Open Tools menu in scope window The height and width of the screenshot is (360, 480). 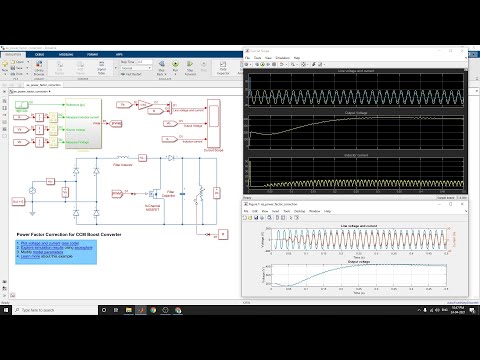(x=257, y=58)
